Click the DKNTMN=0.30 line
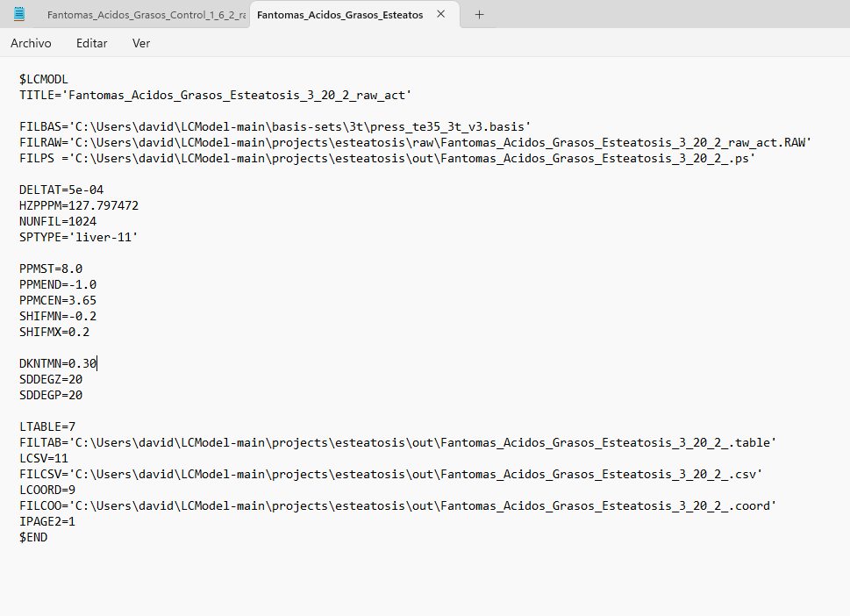 coord(58,363)
